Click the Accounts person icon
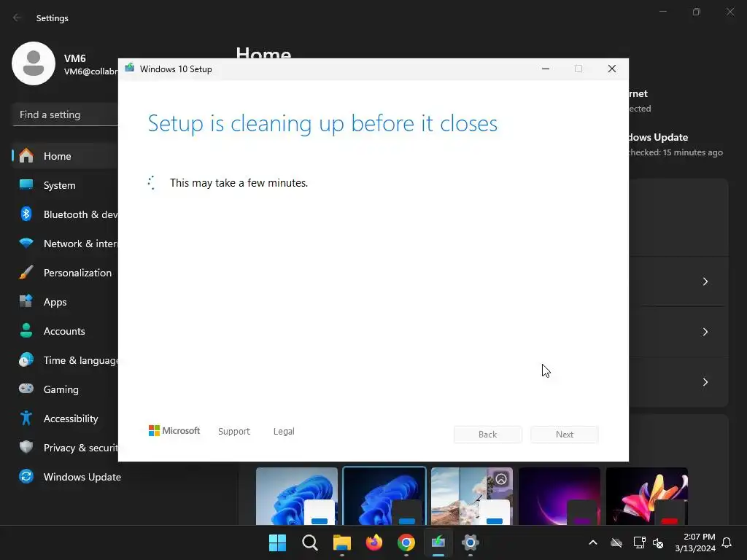The height and width of the screenshot is (560, 747). pos(26,330)
